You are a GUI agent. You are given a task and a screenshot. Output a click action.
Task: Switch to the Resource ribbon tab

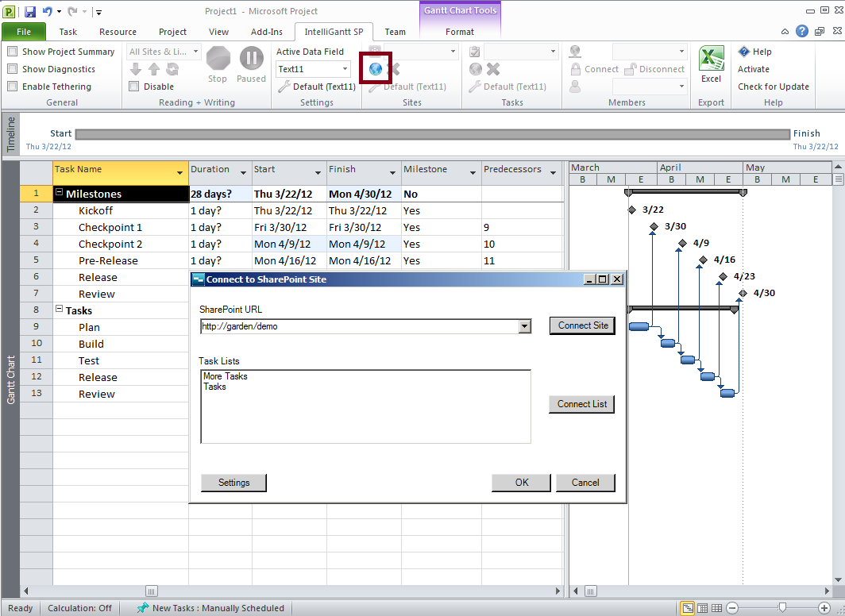[118, 32]
